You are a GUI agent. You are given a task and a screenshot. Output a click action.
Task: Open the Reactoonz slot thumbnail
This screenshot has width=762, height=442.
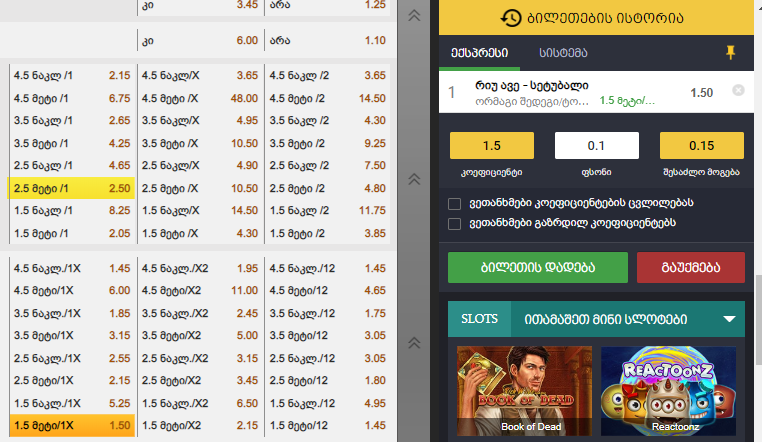click(x=668, y=391)
